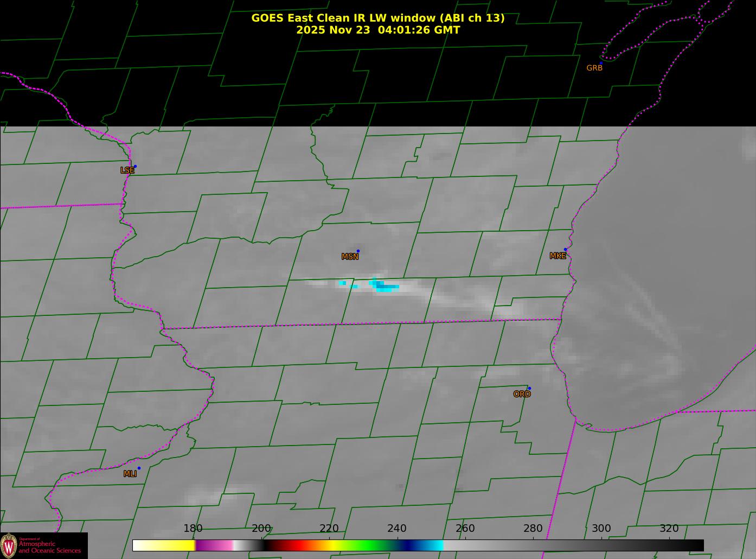Select the GRB station label
Viewport: 756px width, 559px height.
(x=594, y=68)
